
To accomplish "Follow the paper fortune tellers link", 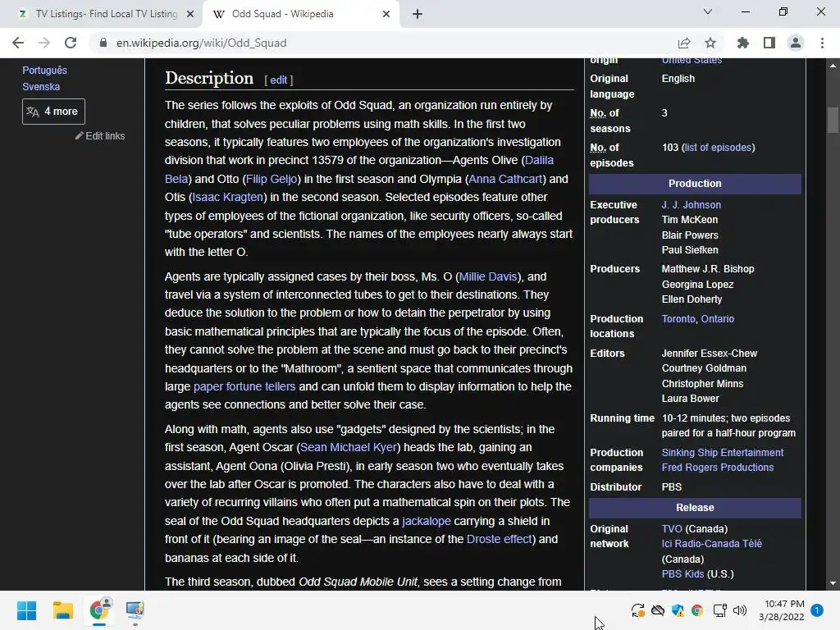I will (244, 387).
